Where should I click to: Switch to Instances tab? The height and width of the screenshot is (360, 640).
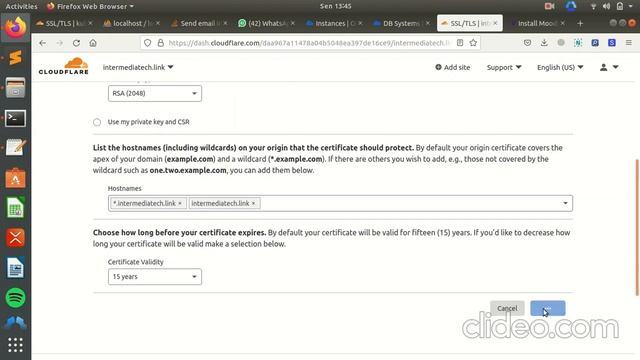[334, 23]
